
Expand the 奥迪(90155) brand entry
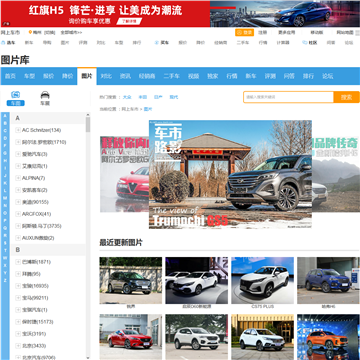(18, 202)
